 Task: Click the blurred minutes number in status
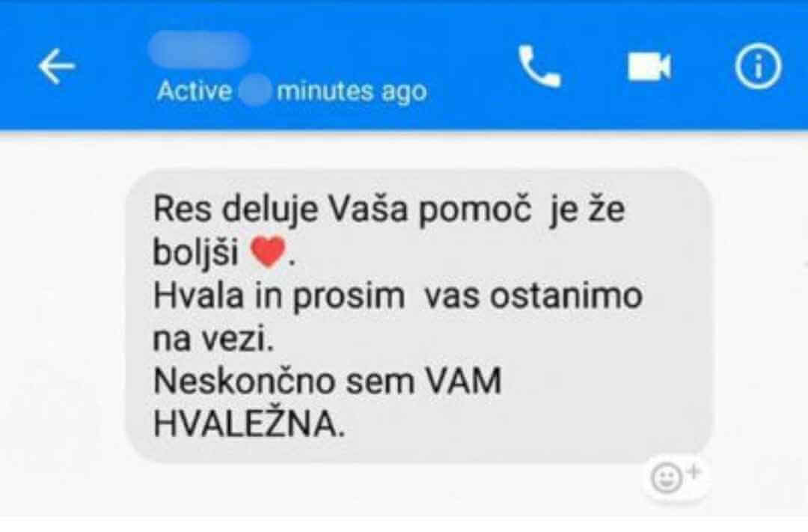coord(254,90)
